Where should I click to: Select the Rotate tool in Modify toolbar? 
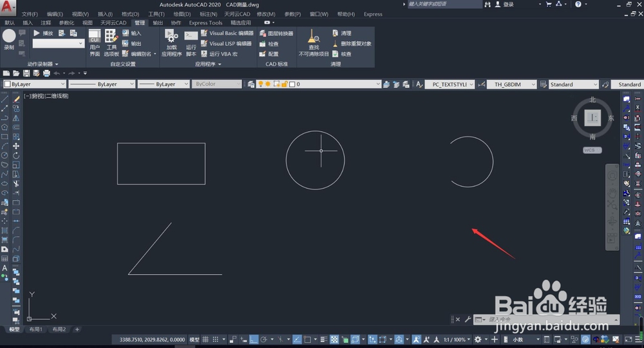coord(16,155)
